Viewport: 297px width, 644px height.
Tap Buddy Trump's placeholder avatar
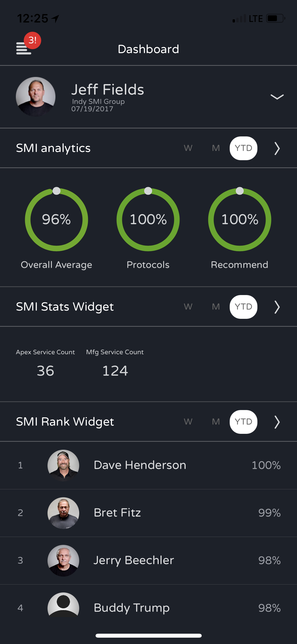(63, 605)
